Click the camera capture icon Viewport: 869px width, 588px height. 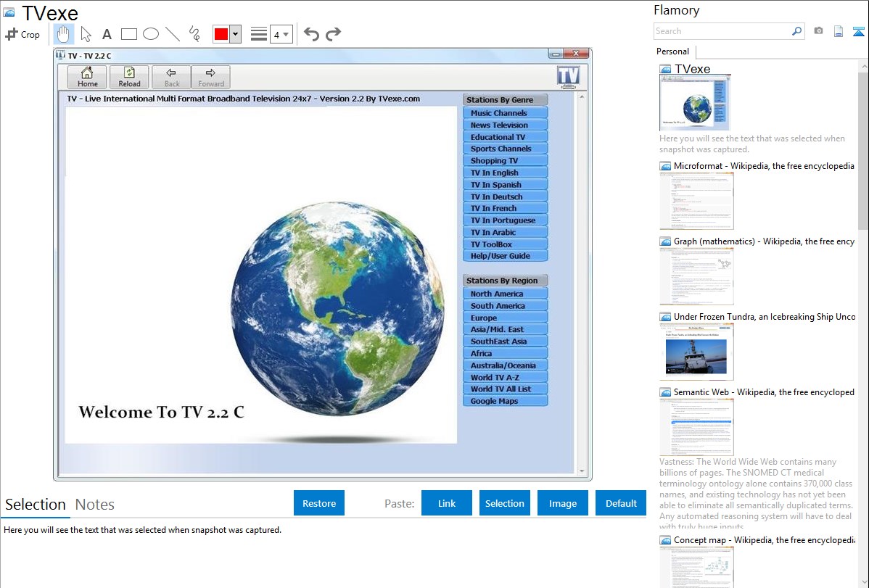point(818,31)
